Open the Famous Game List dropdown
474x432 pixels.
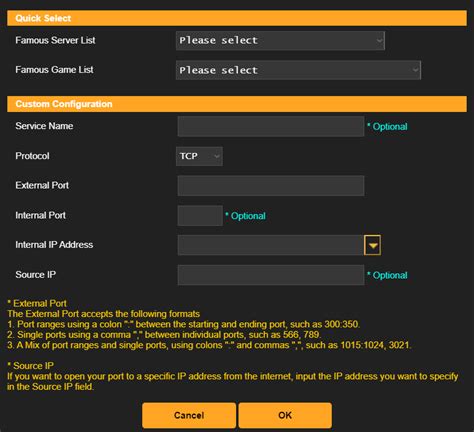tap(298, 70)
